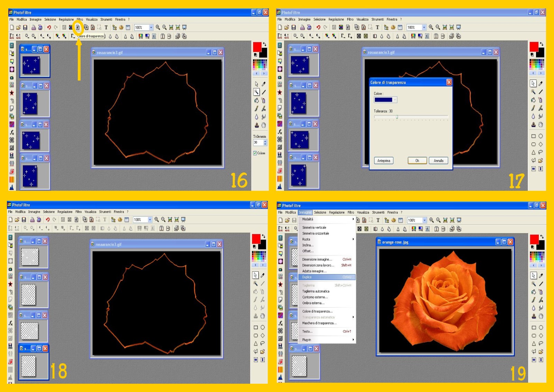Click the Text tool icon in screenshot 17
This screenshot has height=392, width=554.
[377, 27]
